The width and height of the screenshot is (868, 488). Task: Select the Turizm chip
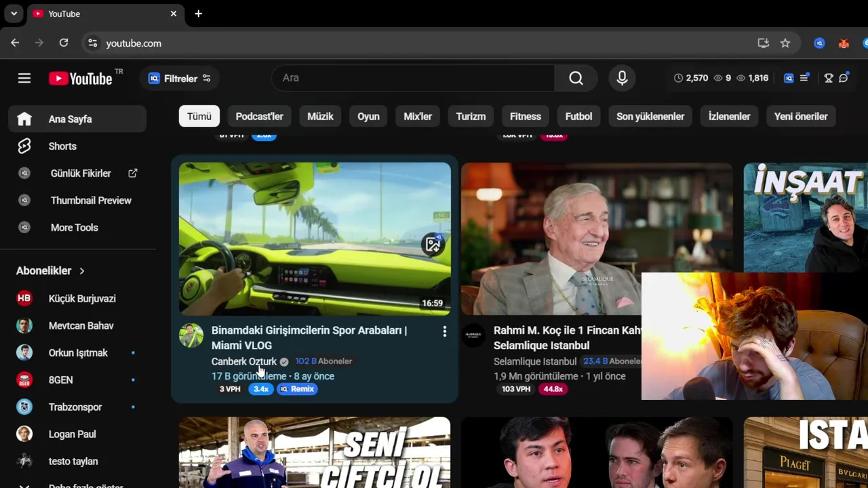471,117
